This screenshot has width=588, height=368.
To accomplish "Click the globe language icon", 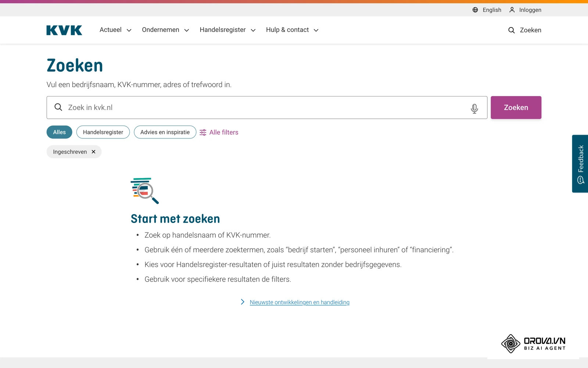I will (475, 10).
